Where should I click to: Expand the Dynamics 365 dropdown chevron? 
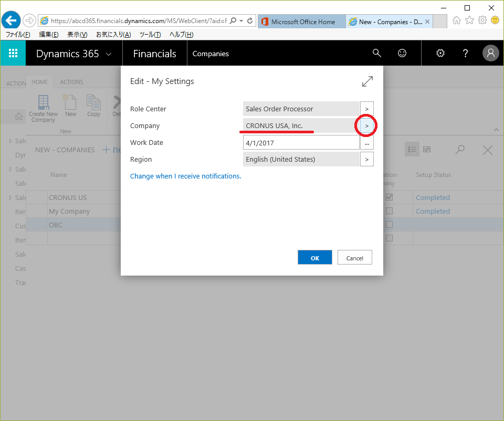coord(109,54)
